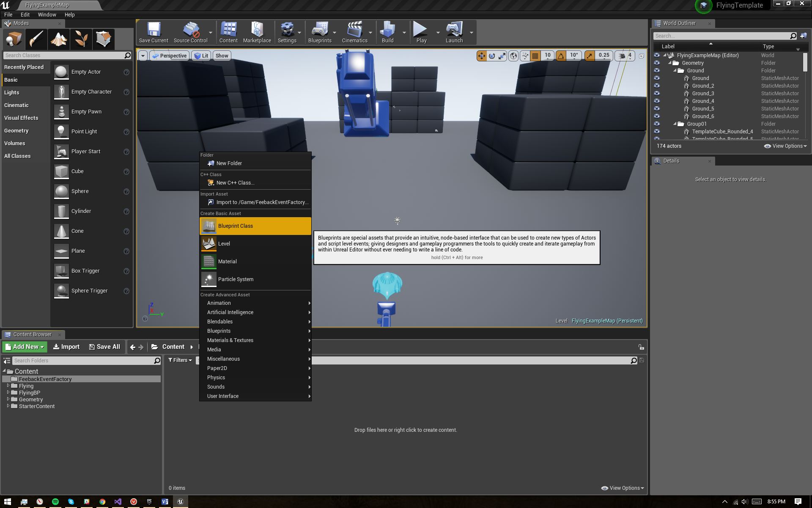This screenshot has width=812, height=508.
Task: Select the Landscape mode icon
Action: click(59, 39)
